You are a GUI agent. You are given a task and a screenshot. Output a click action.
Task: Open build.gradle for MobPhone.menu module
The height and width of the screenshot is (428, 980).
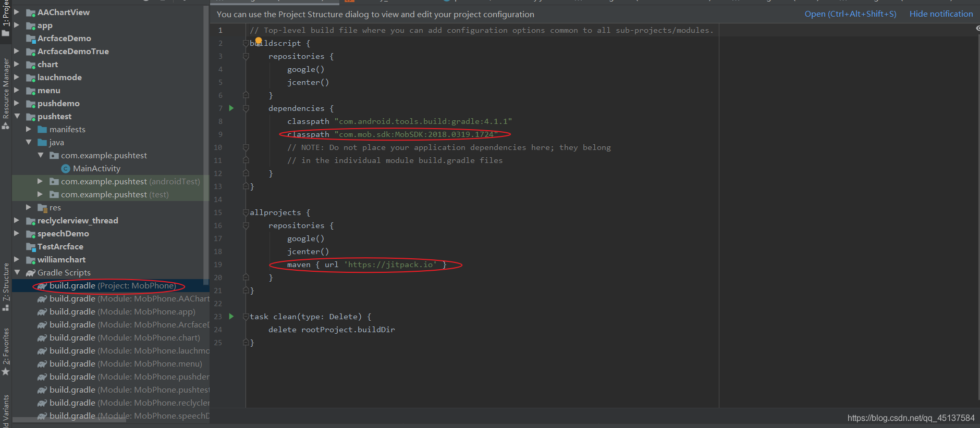(126, 363)
